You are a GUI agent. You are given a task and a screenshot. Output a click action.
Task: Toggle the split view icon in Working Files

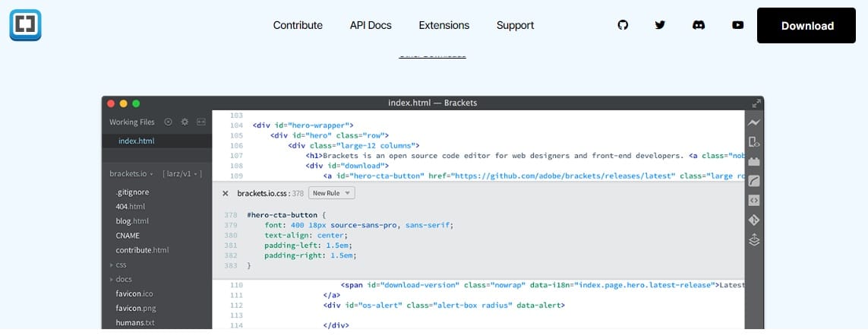point(201,122)
